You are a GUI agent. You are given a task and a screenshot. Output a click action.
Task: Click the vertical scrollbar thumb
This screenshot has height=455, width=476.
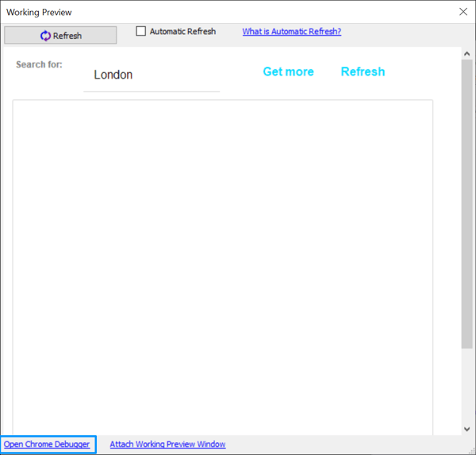click(467, 199)
